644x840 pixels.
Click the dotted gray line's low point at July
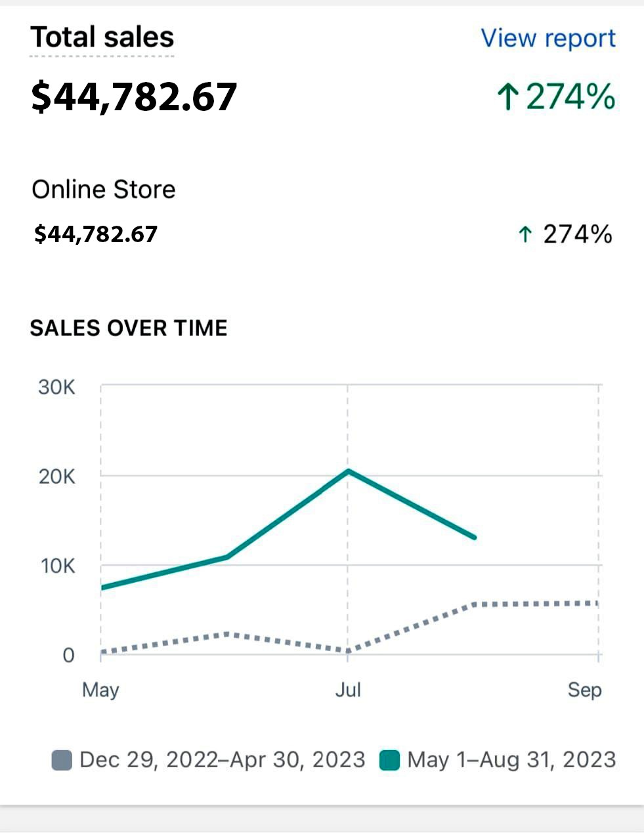click(x=348, y=651)
